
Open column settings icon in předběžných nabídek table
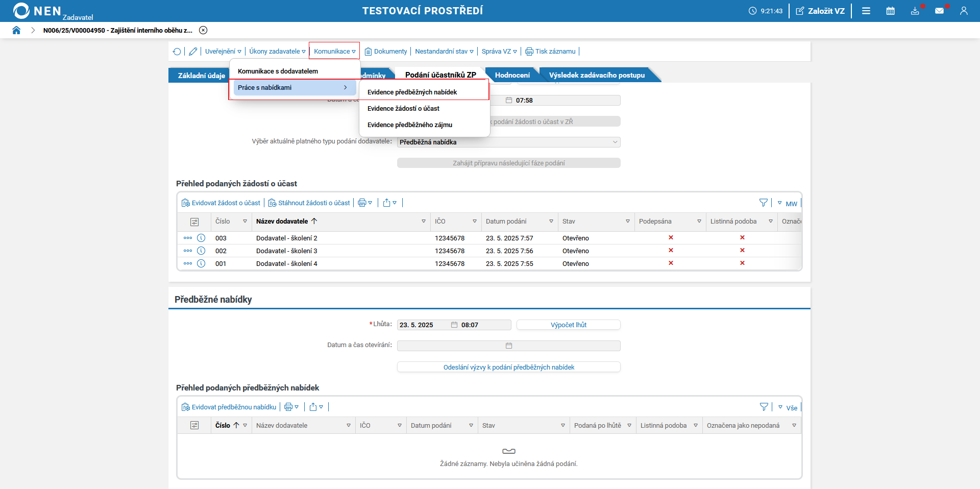[194, 425]
